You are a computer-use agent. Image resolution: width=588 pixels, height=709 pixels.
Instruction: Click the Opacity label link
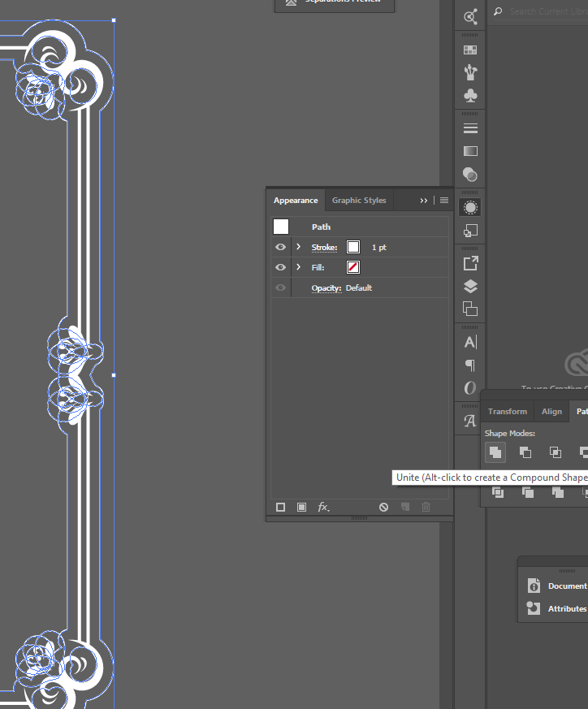326,288
